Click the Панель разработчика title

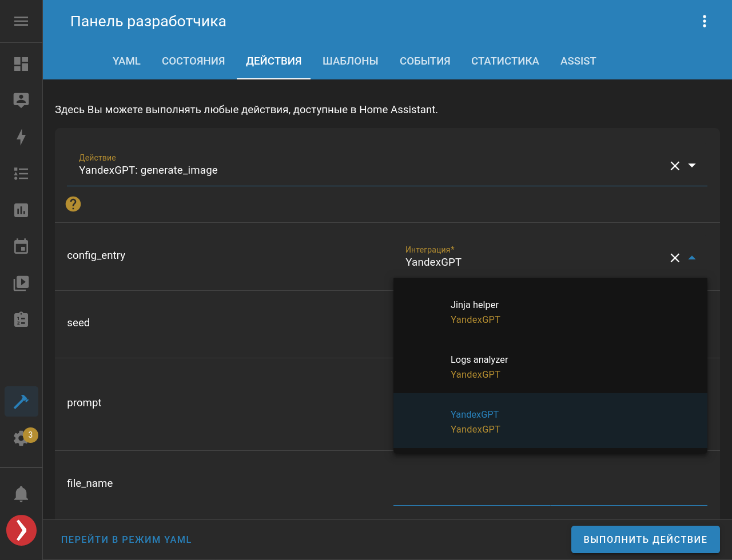point(148,22)
